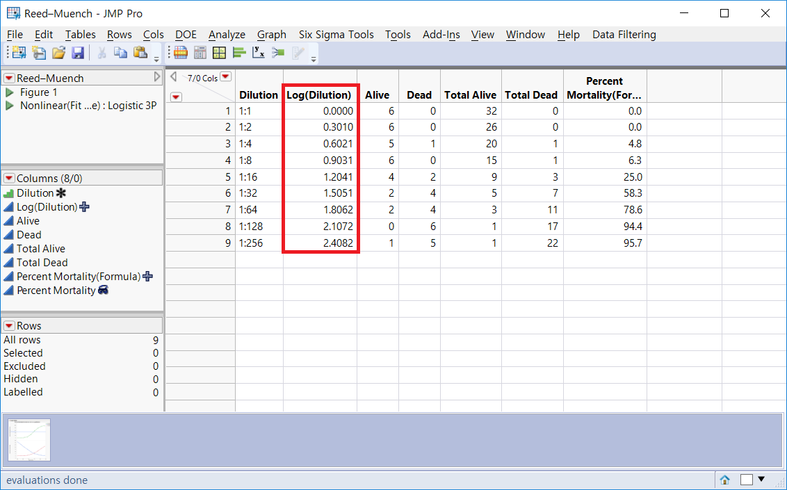787x490 pixels.
Task: Open the Analyze menu
Action: click(x=226, y=34)
